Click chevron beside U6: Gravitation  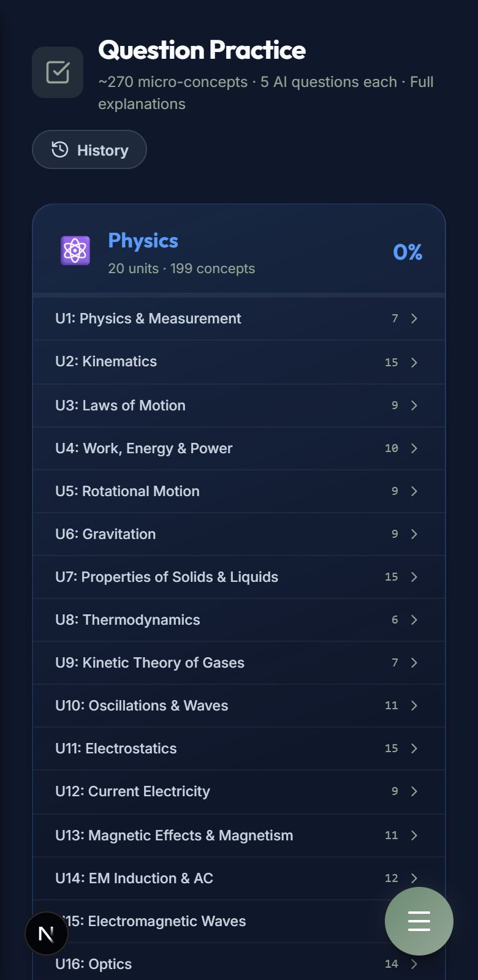click(x=414, y=534)
